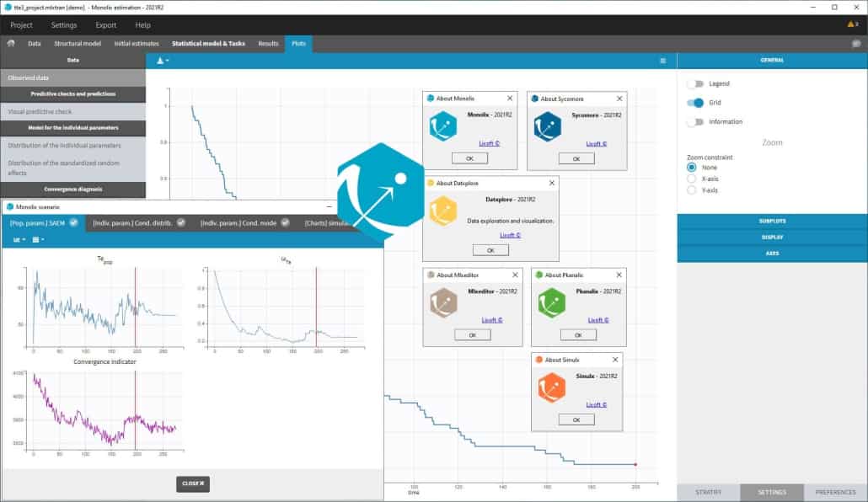Click the Cond. distrib. completed checkmark icon
This screenshot has height=502, width=868.
pyautogui.click(x=181, y=222)
